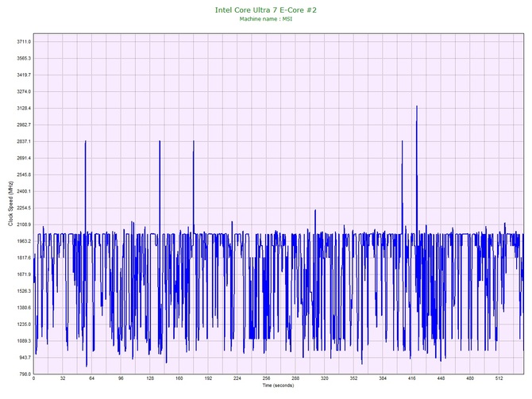Viewport: 532px width, 399px height.
Task: Click the 3565.3 y-axis value
Action: (x=24, y=59)
